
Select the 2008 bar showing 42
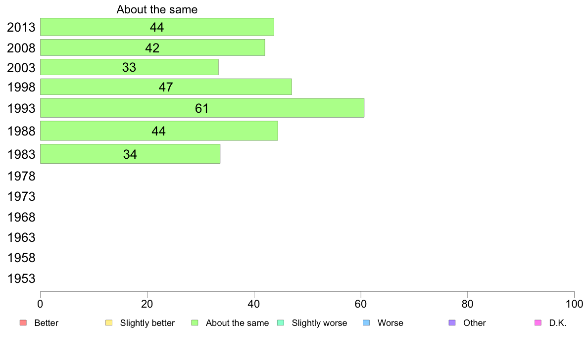[x=152, y=47]
